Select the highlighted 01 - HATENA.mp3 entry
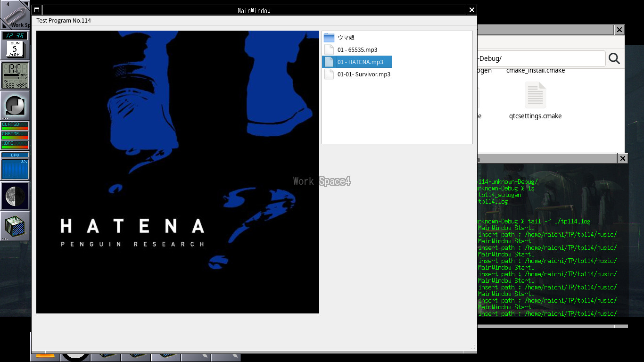Viewport: 644px width, 362px height. pyautogui.click(x=357, y=62)
